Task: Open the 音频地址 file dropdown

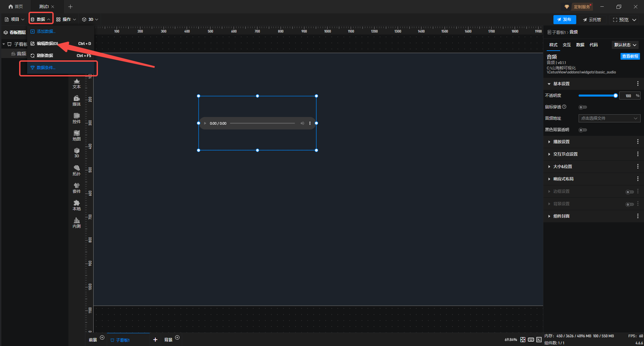Action: 609,118
